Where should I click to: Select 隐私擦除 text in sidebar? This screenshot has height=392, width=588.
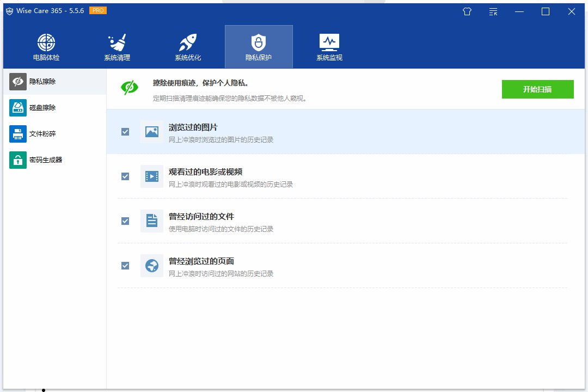[x=42, y=82]
